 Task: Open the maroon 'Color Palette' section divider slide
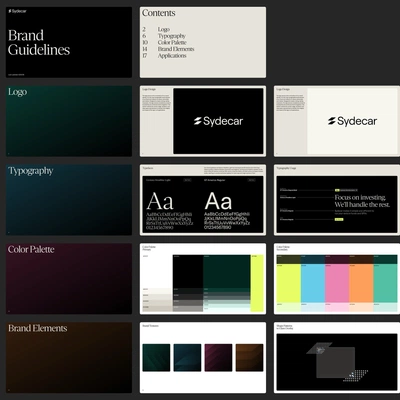tap(69, 278)
